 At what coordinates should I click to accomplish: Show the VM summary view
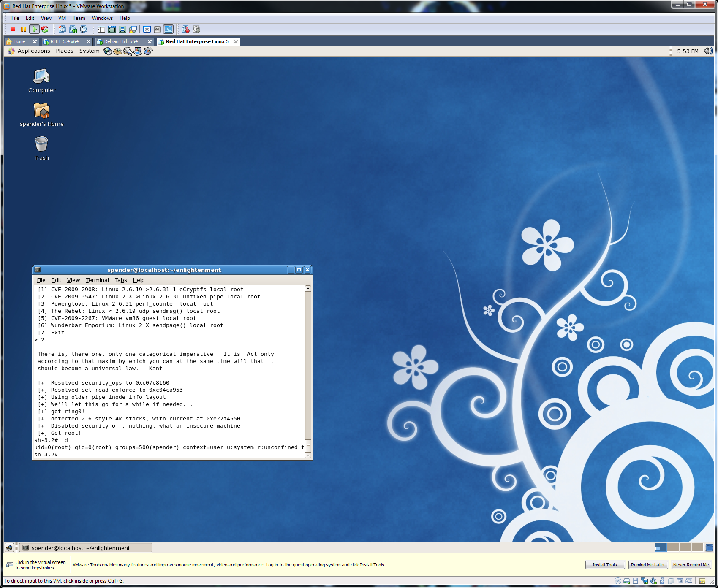coord(147,29)
